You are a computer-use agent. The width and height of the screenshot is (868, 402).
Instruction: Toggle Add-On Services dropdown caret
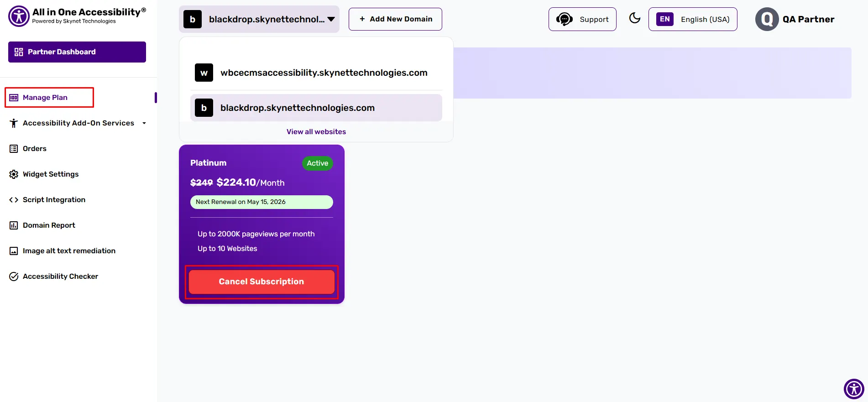(x=144, y=123)
